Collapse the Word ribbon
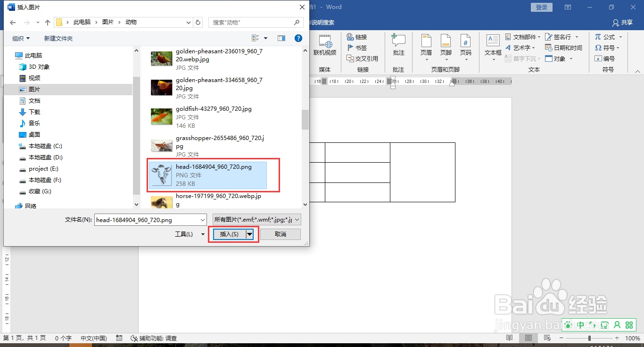 637,72
